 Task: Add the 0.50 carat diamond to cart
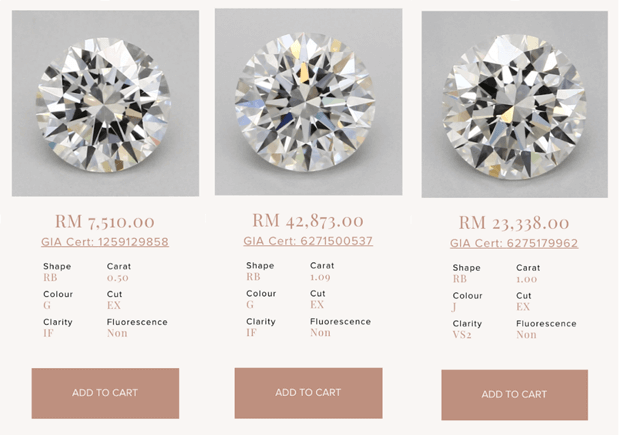tap(105, 393)
